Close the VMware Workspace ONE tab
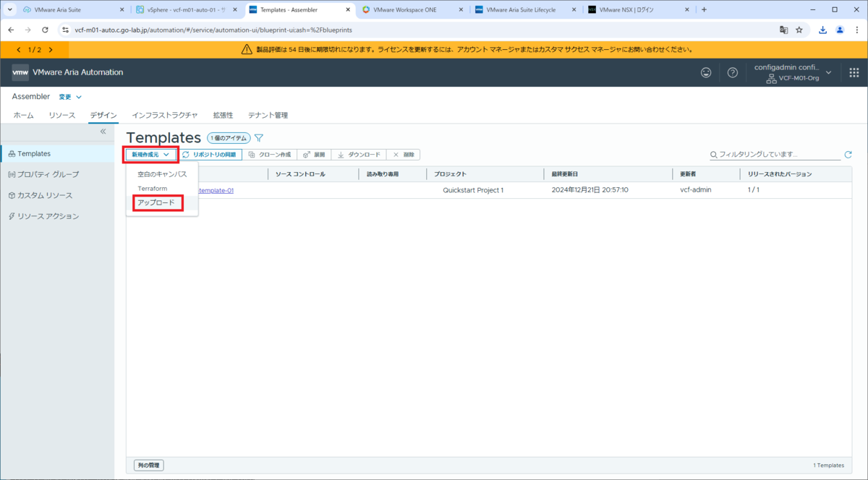The height and width of the screenshot is (480, 868). [459, 10]
